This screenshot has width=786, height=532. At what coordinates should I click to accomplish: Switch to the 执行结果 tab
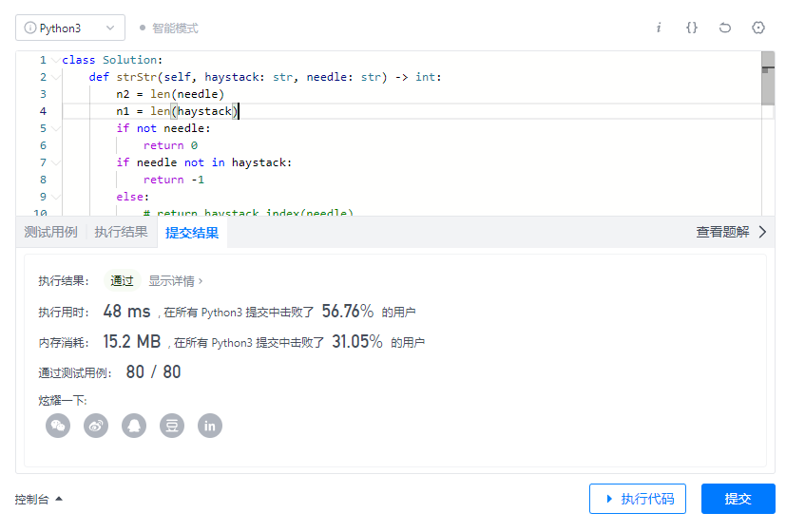pyautogui.click(x=121, y=232)
